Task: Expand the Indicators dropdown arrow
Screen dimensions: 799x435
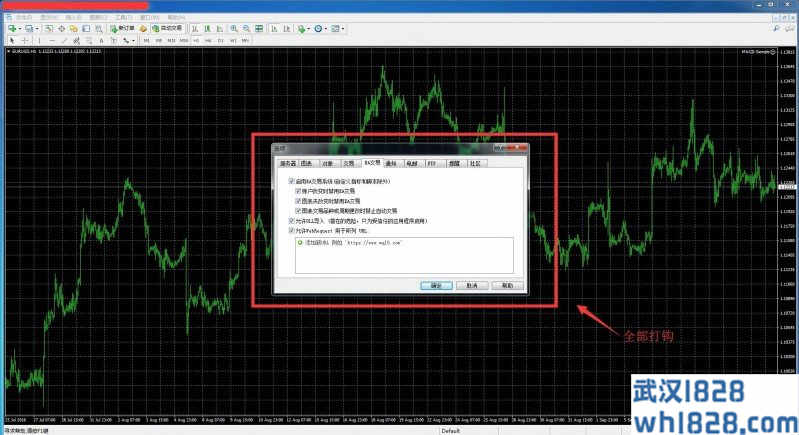Action: (308, 29)
